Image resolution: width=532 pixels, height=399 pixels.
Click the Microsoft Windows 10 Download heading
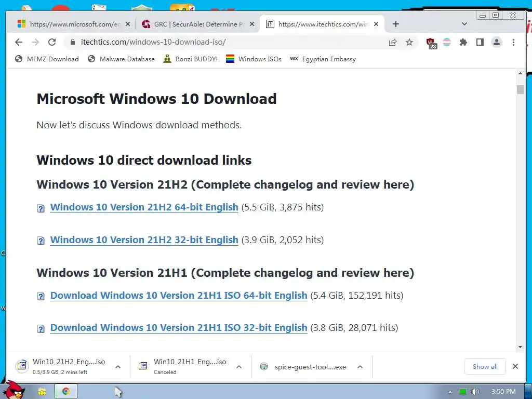coord(156,99)
